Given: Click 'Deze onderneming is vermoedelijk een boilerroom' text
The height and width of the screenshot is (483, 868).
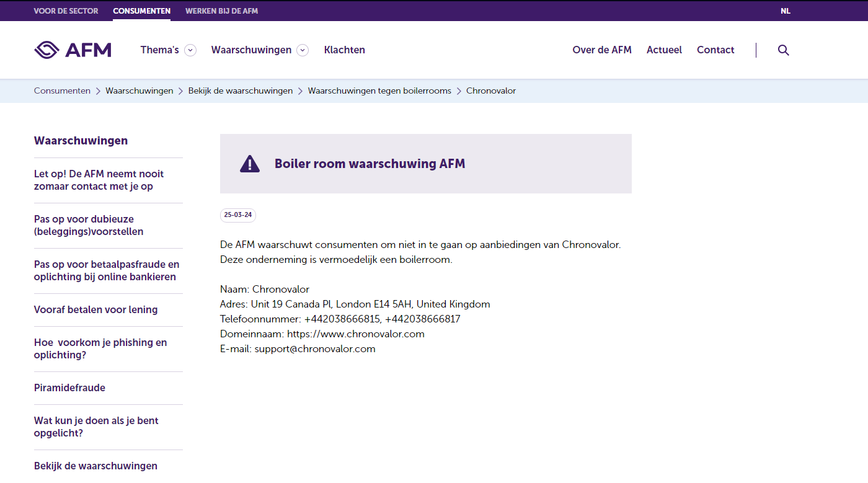Looking at the screenshot, I should click(x=336, y=260).
